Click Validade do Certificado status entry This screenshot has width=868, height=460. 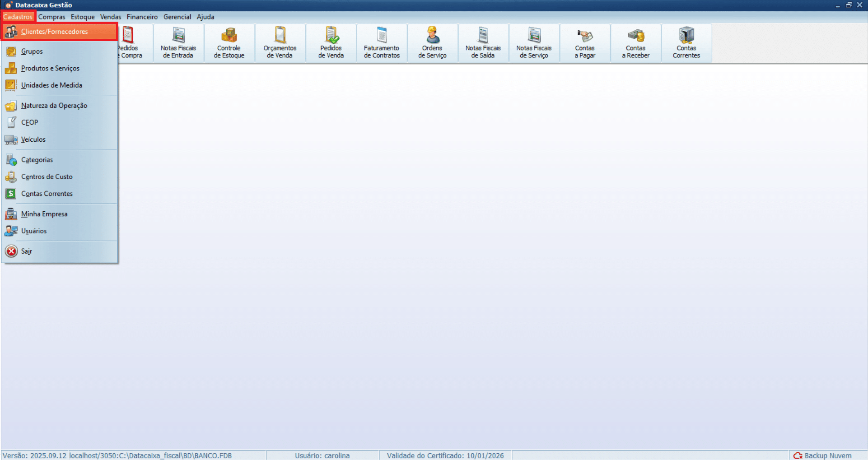[x=445, y=455]
